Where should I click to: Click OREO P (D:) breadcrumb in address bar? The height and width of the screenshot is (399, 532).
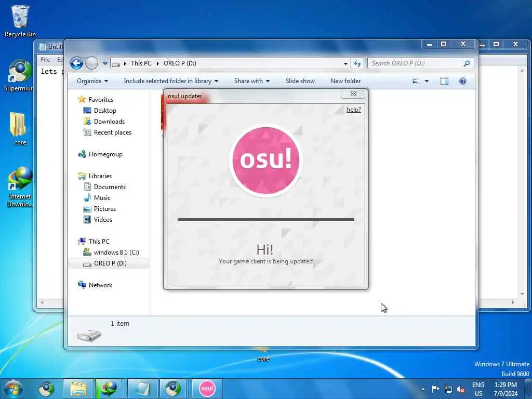180,63
